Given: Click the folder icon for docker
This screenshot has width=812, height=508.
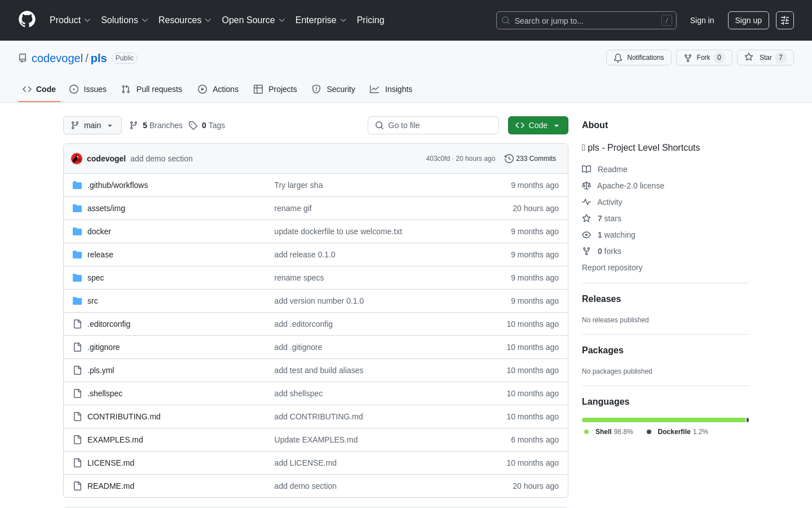Looking at the screenshot, I should pos(77,231).
